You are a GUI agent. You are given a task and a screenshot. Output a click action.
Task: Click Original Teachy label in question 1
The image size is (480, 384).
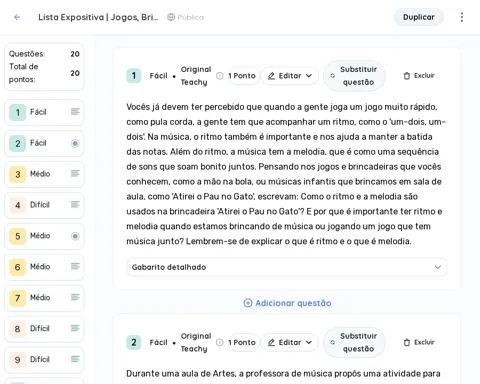[196, 76]
